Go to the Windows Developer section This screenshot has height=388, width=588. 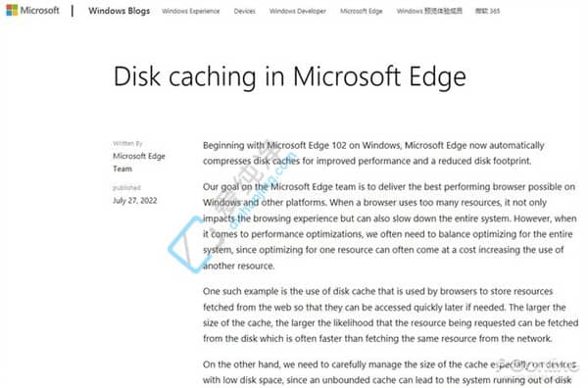tap(297, 11)
